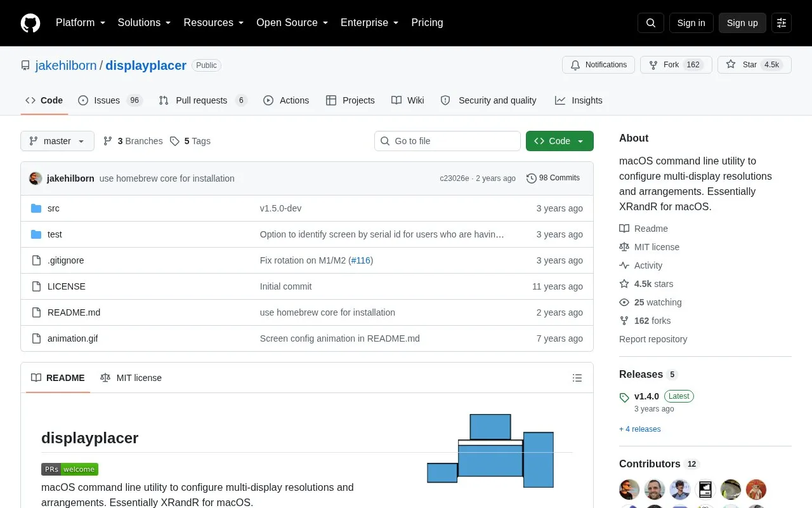Open the test folder

coord(55,234)
